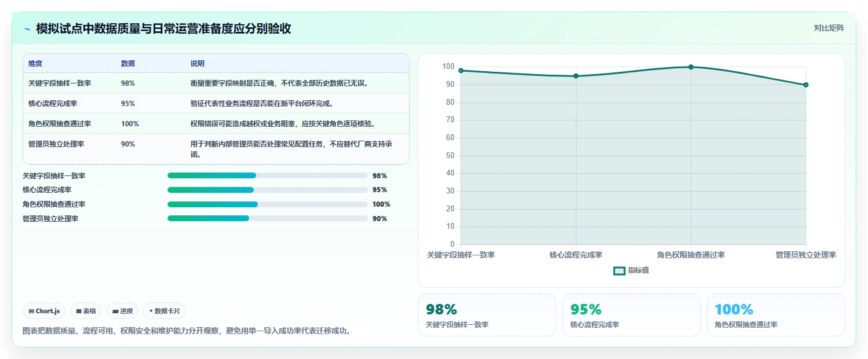The image size is (868, 359).
Task: Click the 管理员独立处理率 progress bar
Action: [x=268, y=218]
